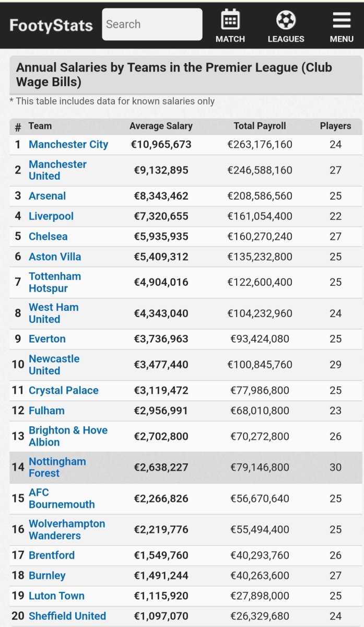Click the FootyStats logo

click(51, 26)
